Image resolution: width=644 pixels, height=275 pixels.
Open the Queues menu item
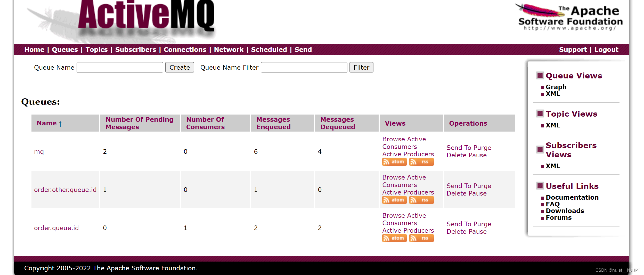coord(65,50)
